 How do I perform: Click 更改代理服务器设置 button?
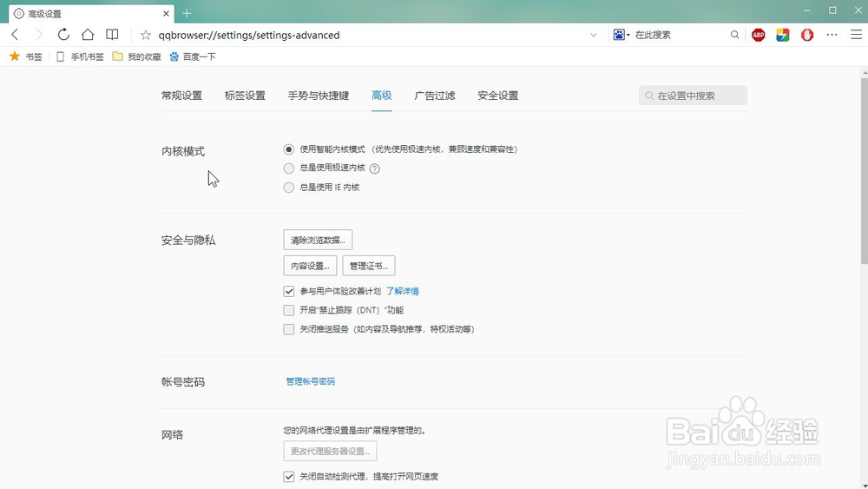[x=330, y=451]
